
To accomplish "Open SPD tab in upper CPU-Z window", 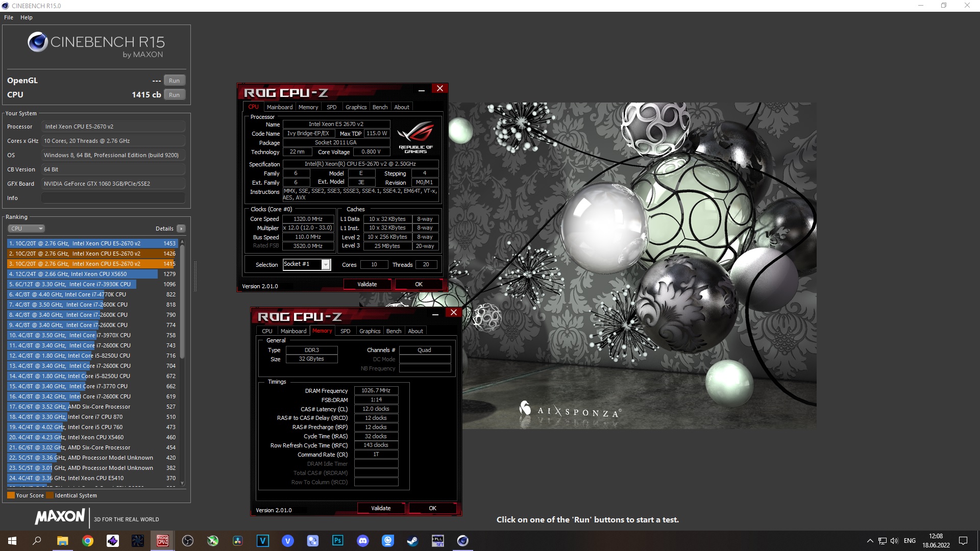I will coord(332,107).
